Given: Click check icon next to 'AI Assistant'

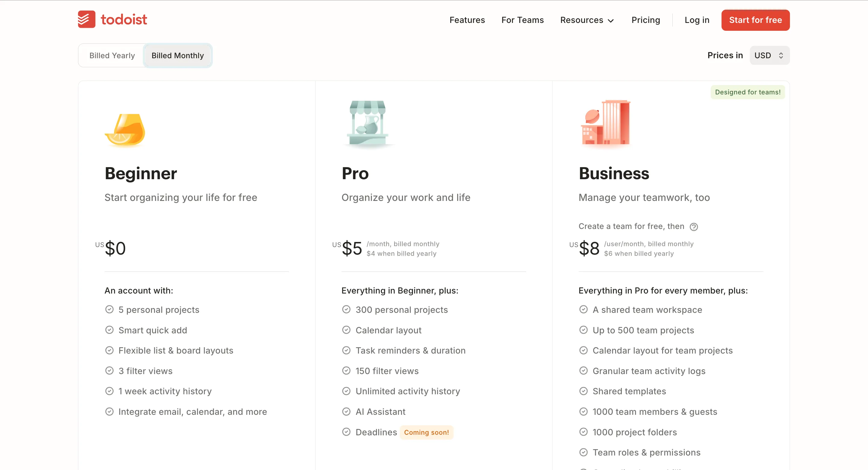Looking at the screenshot, I should [x=346, y=412].
